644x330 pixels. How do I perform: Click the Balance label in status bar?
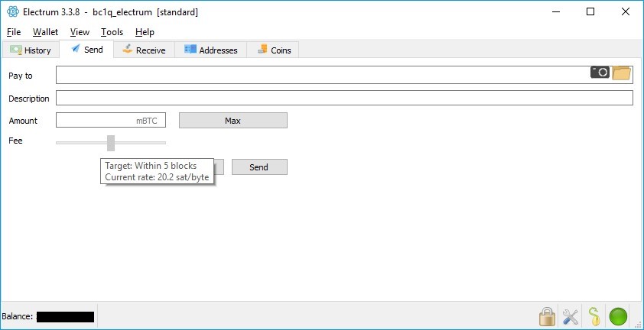point(18,316)
